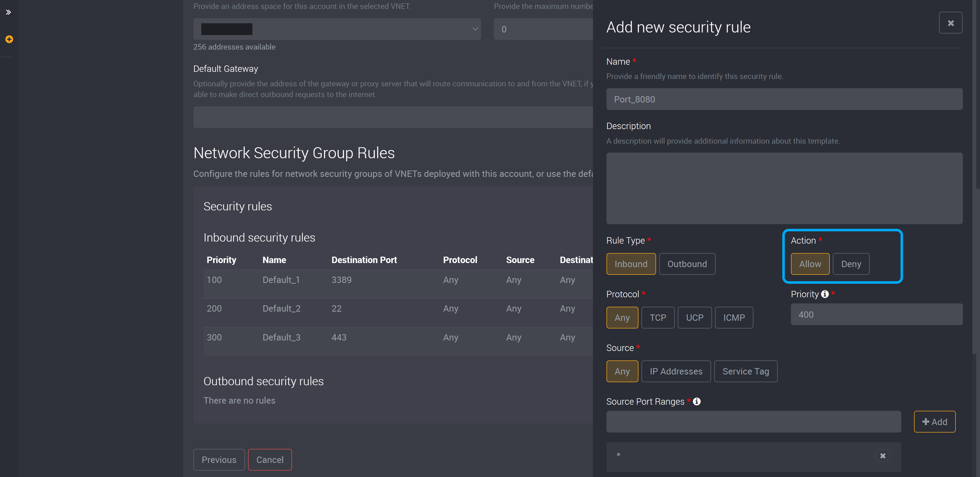This screenshot has width=980, height=477.
Task: Set the action to Allow
Action: pos(810,264)
